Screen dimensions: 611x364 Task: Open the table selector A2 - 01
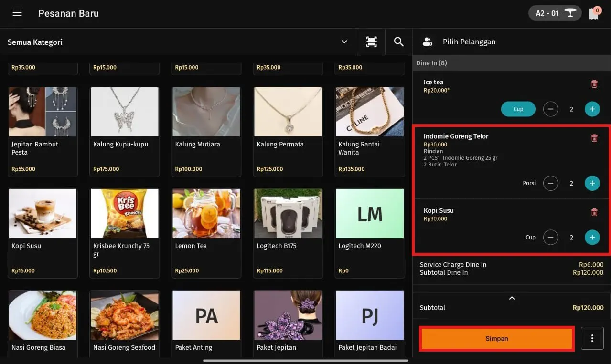coord(554,13)
